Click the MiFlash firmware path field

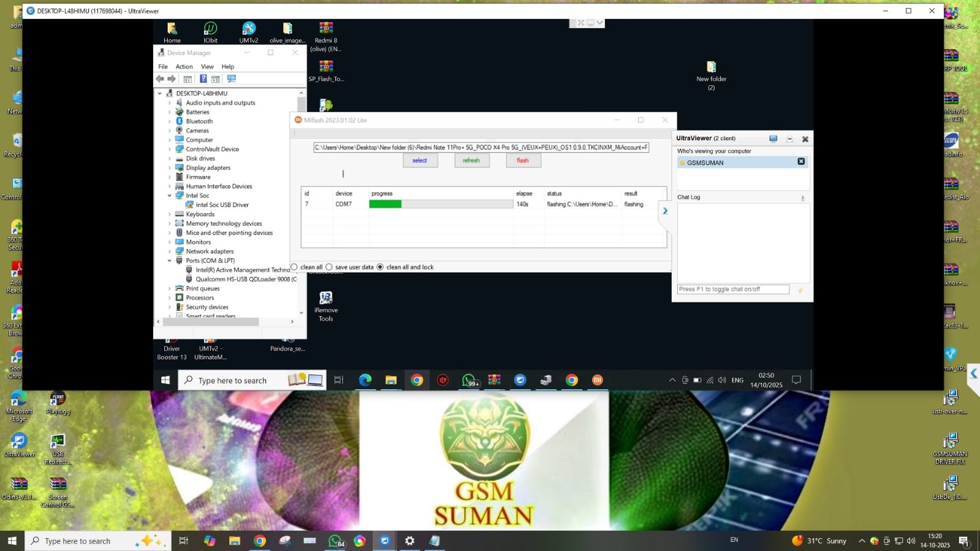481,147
